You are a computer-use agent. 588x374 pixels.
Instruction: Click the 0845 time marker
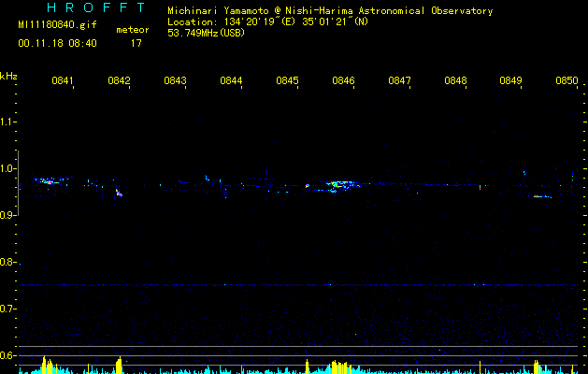point(287,80)
